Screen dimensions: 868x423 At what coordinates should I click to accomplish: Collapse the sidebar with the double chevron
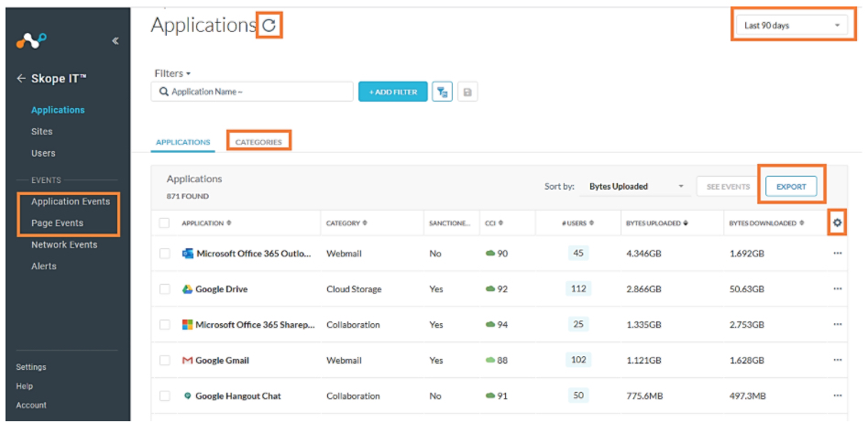pos(115,40)
